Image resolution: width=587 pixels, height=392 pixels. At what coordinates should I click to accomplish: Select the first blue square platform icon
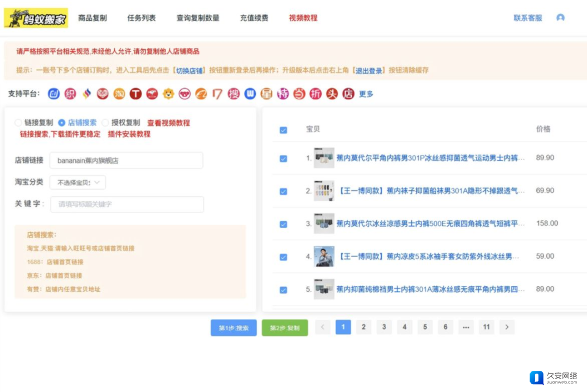[54, 94]
